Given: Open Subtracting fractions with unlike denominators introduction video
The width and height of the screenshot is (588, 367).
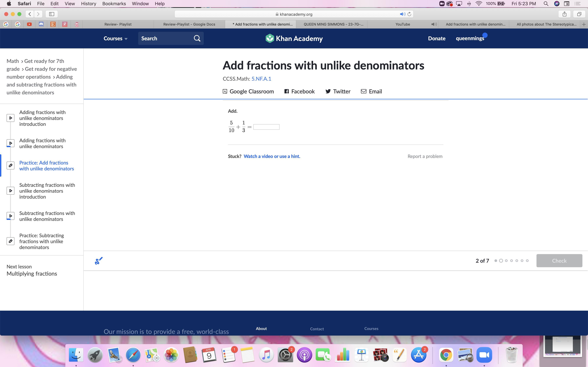Looking at the screenshot, I should point(47,191).
